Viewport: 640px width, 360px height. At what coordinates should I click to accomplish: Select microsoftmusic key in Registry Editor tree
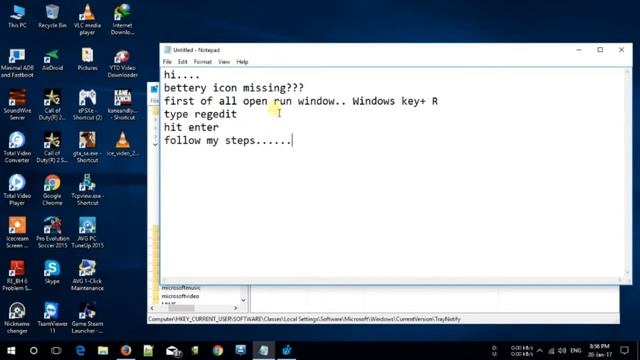180,288
